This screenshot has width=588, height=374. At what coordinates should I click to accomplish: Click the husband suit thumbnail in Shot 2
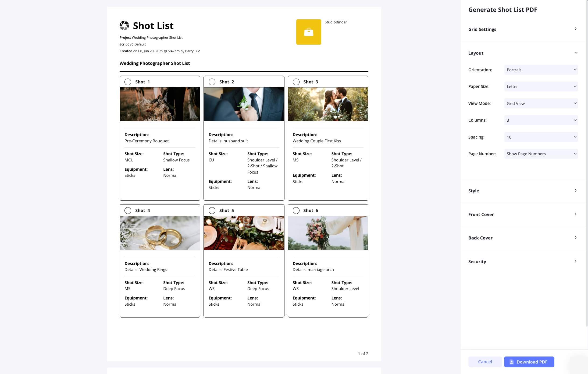point(244,104)
